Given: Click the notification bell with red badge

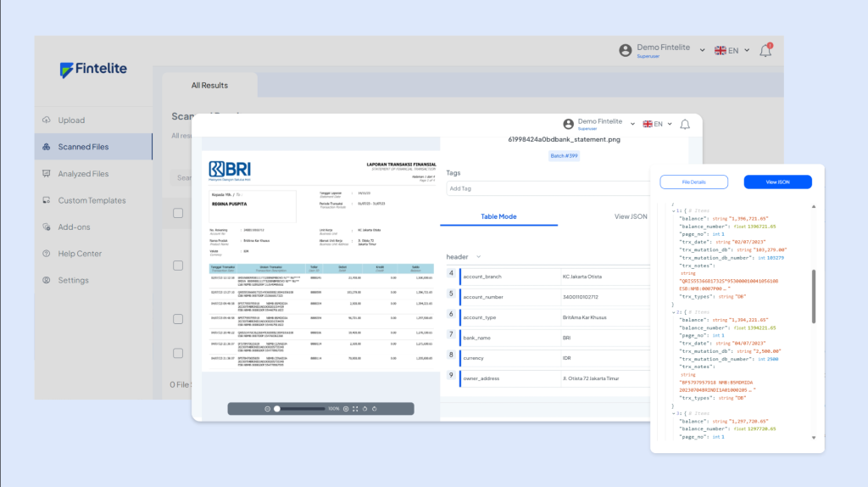Looking at the screenshot, I should [x=765, y=51].
